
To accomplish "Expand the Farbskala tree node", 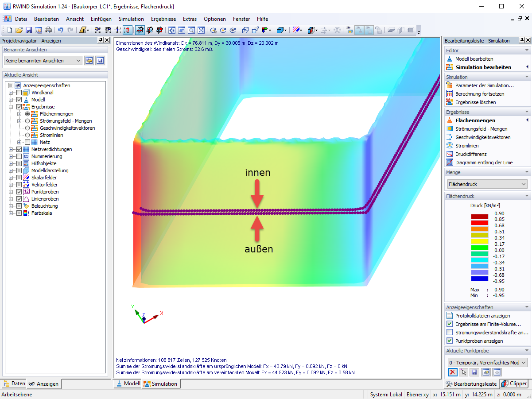I will (x=11, y=213).
